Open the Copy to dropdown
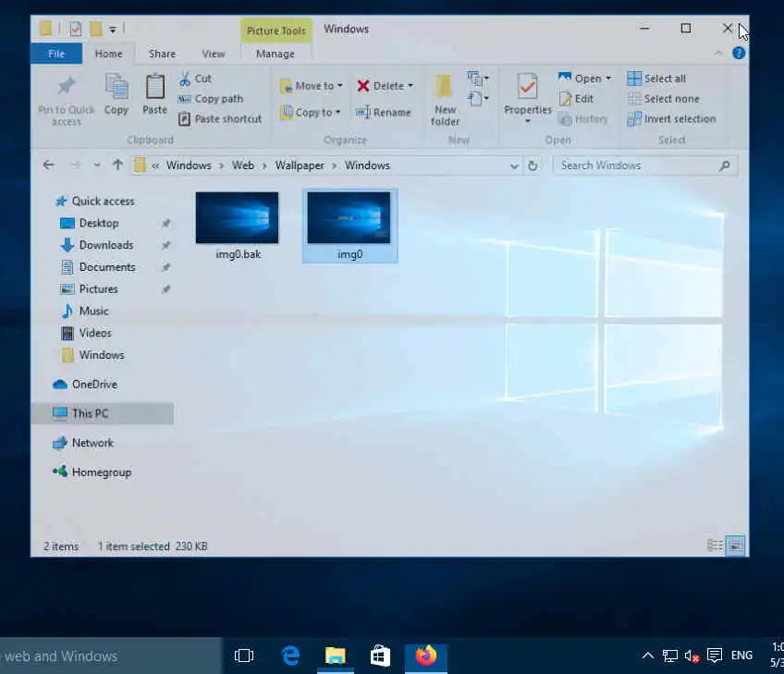Screen dimensions: 784x674 click(310, 113)
